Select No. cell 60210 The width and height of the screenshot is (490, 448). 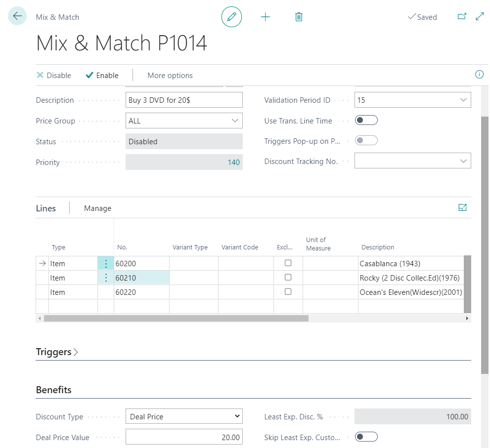(x=141, y=278)
